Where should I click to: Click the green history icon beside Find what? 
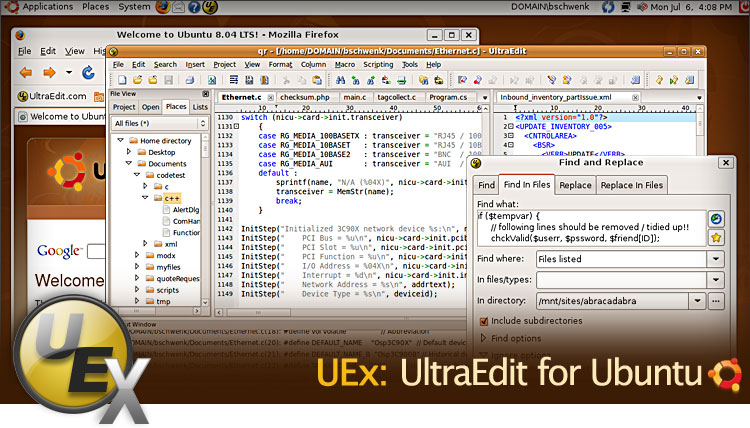716,219
